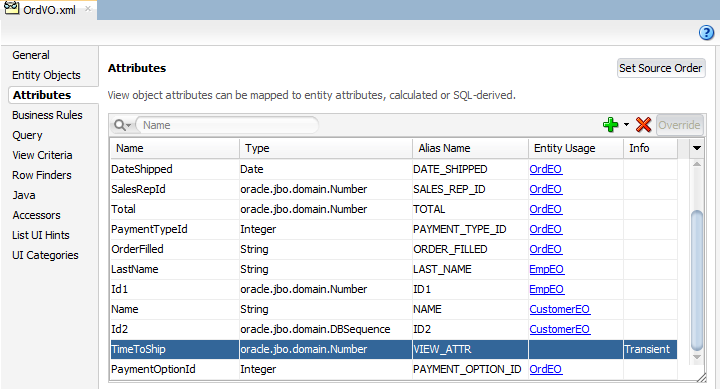The image size is (720, 389).
Task: Close the OrdVO.xml tab
Action: [88, 9]
